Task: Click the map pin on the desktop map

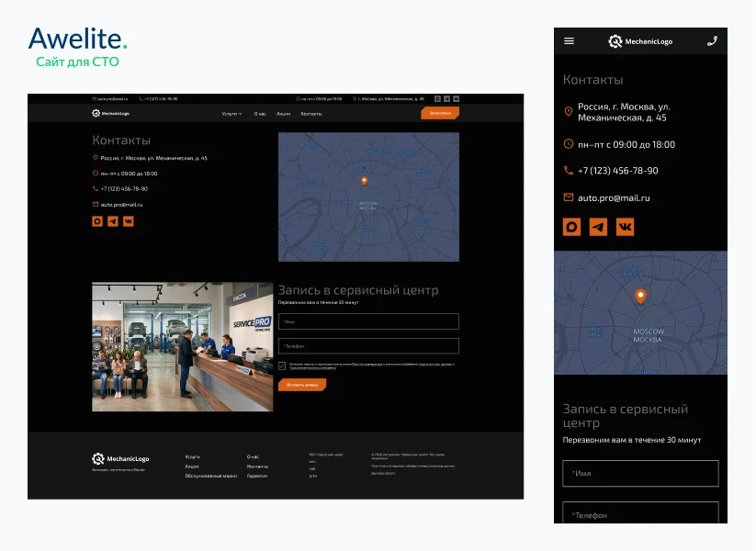Action: tap(364, 181)
